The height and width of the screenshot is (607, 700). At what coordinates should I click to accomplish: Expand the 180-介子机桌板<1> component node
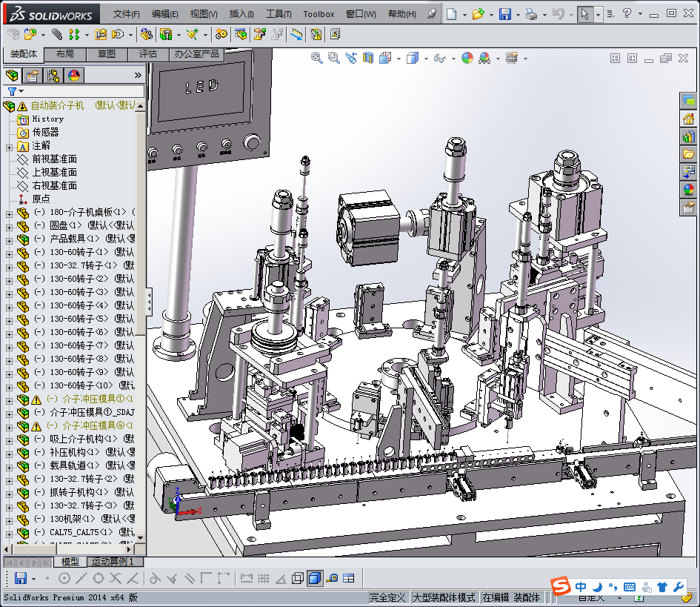tap(9, 213)
